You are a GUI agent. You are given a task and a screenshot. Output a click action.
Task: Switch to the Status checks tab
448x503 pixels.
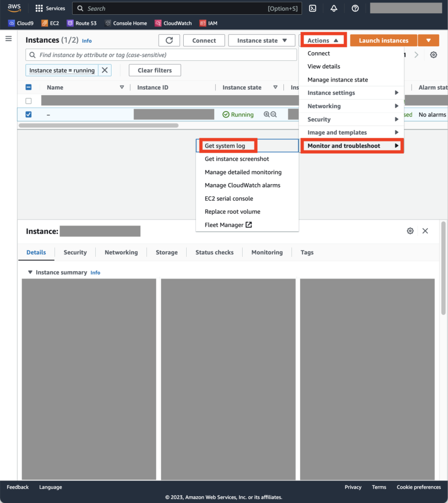click(x=214, y=252)
